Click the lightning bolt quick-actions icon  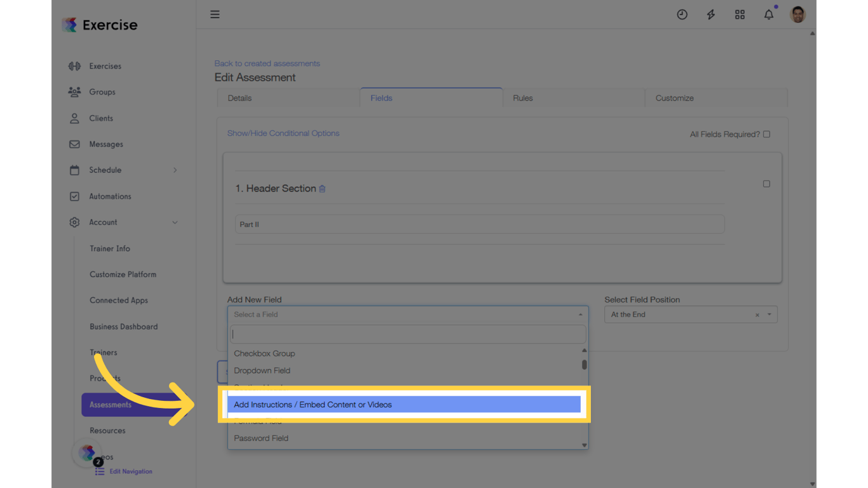710,14
